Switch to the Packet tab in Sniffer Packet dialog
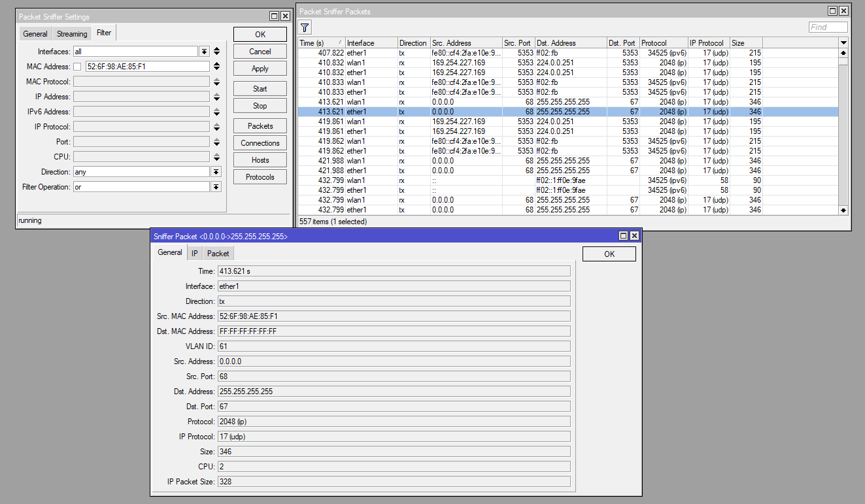Viewport: 865px width, 504px height. coord(218,253)
